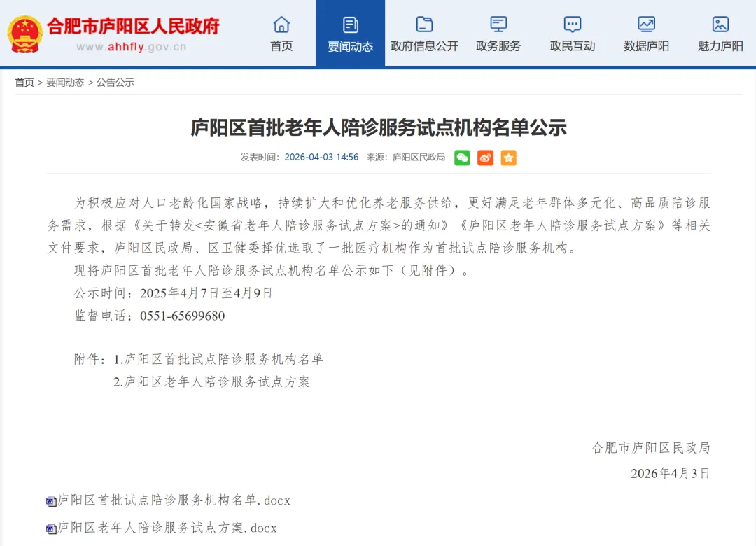
Task: Click 公示时间 2025年4月7日至4月9日 line
Action: 174,293
